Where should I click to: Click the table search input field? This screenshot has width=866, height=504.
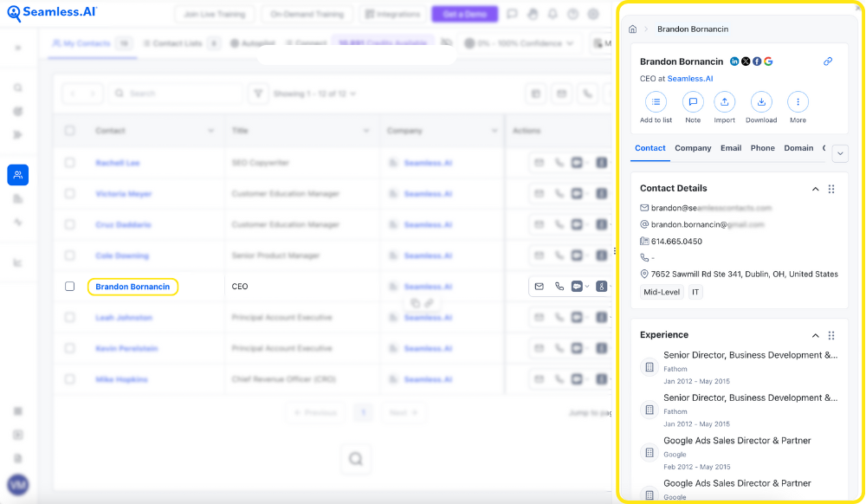pyautogui.click(x=175, y=94)
